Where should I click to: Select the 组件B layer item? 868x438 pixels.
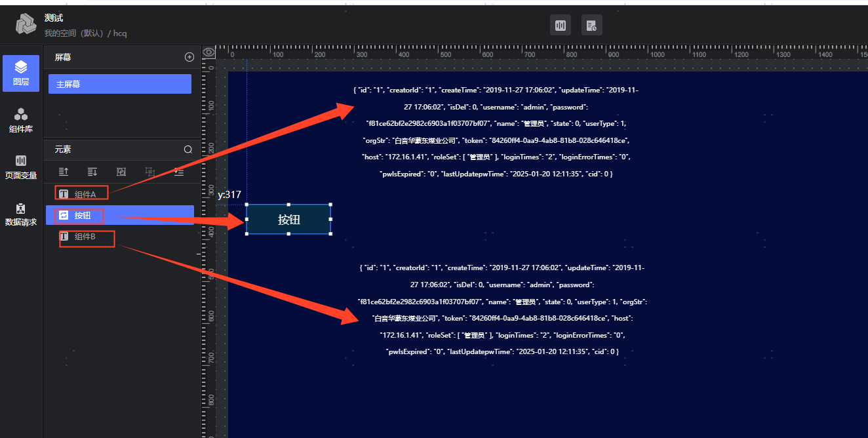coord(85,237)
